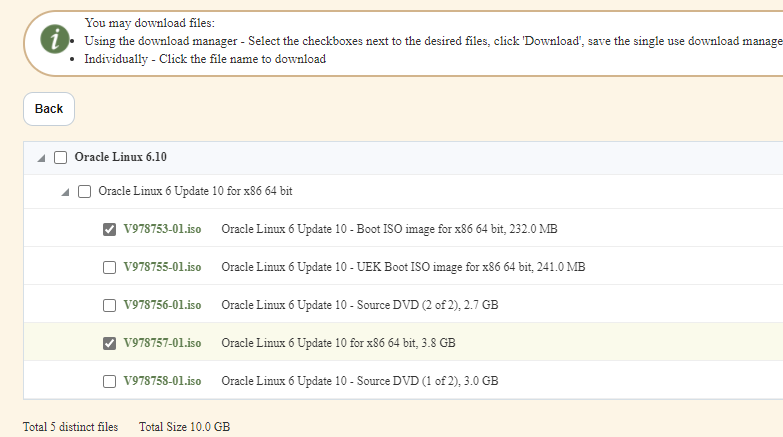
Task: Click the green info icon
Action: 54,39
